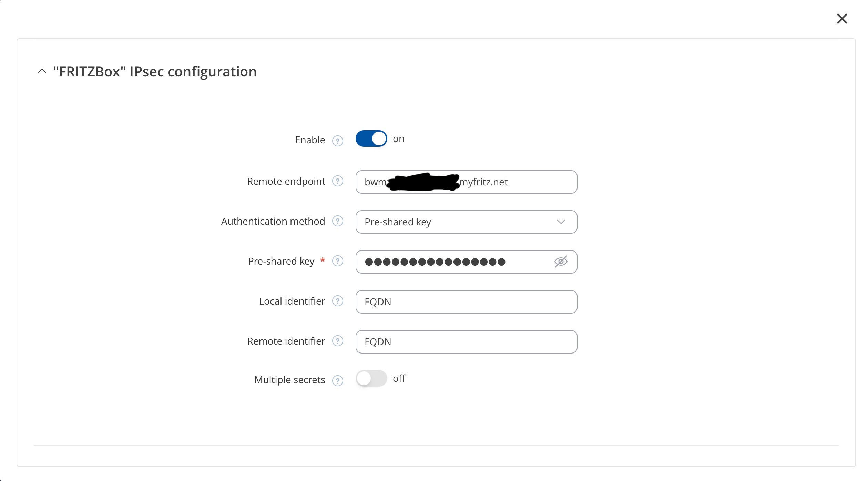
Task: Reveal the pre-shared key with eye icon
Action: (561, 262)
